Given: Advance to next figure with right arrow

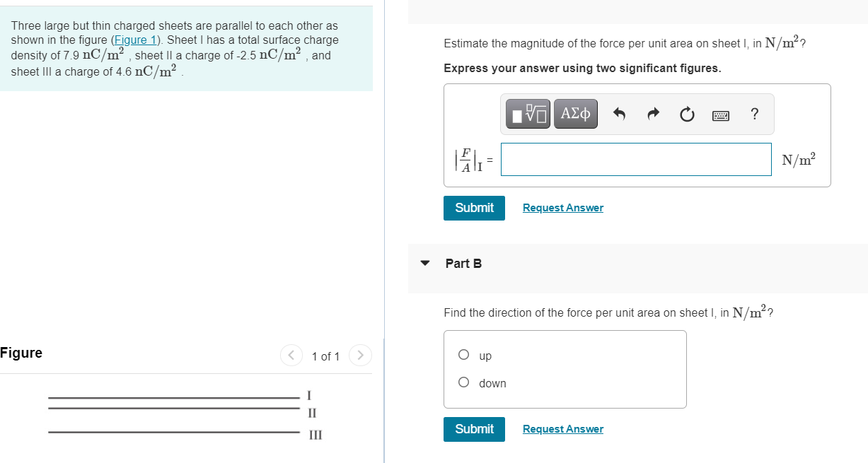Looking at the screenshot, I should (360, 356).
